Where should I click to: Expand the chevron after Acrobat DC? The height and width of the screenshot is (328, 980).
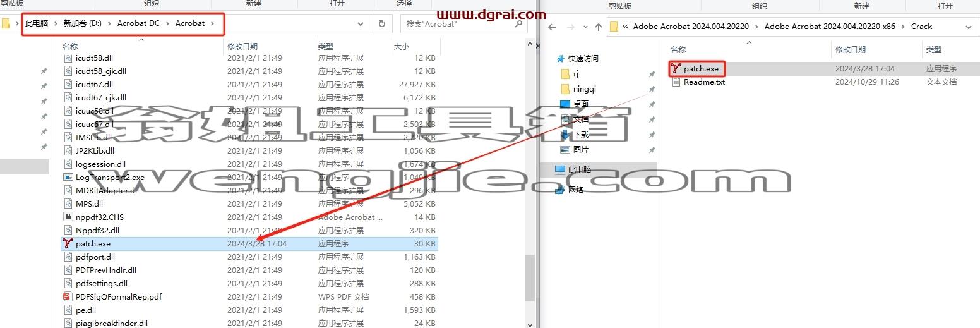[167, 23]
